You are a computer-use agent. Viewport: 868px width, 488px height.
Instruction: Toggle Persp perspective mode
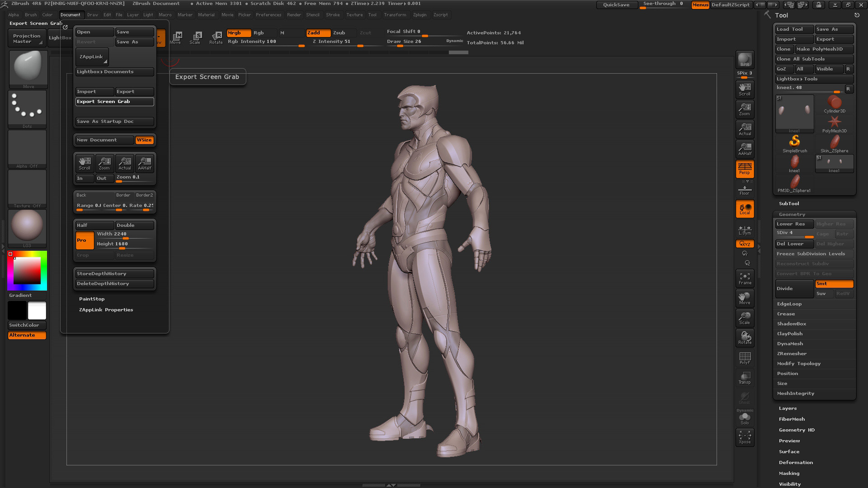tap(745, 169)
